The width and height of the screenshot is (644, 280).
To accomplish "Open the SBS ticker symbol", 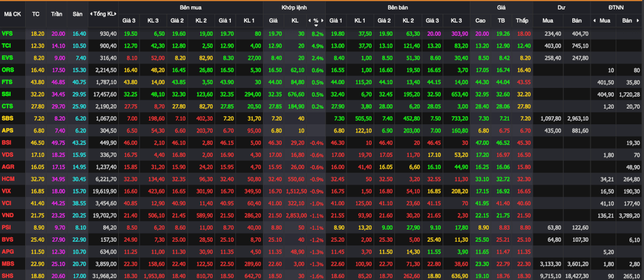I will 7,119.
